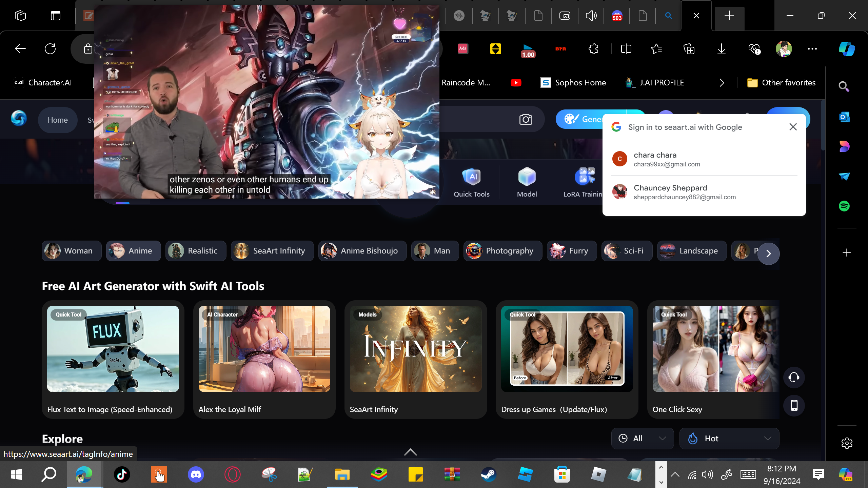Image resolution: width=868 pixels, height=488 pixels.
Task: Expand the All time filter dropdown
Action: [x=642, y=439]
